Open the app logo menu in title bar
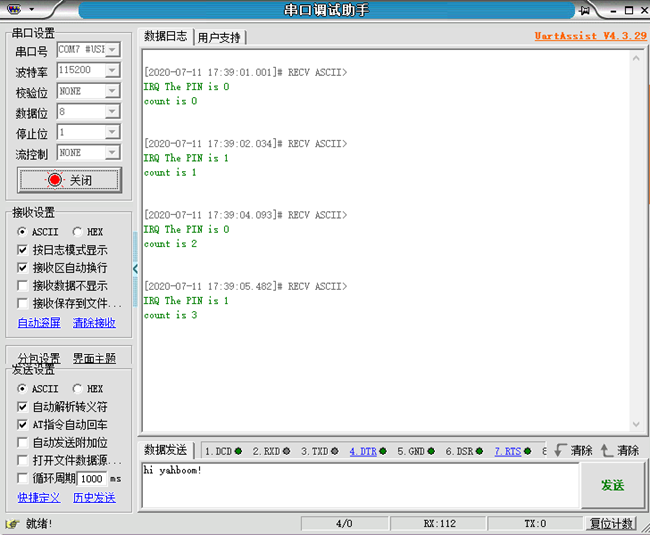The width and height of the screenshot is (650, 535). coord(14,9)
